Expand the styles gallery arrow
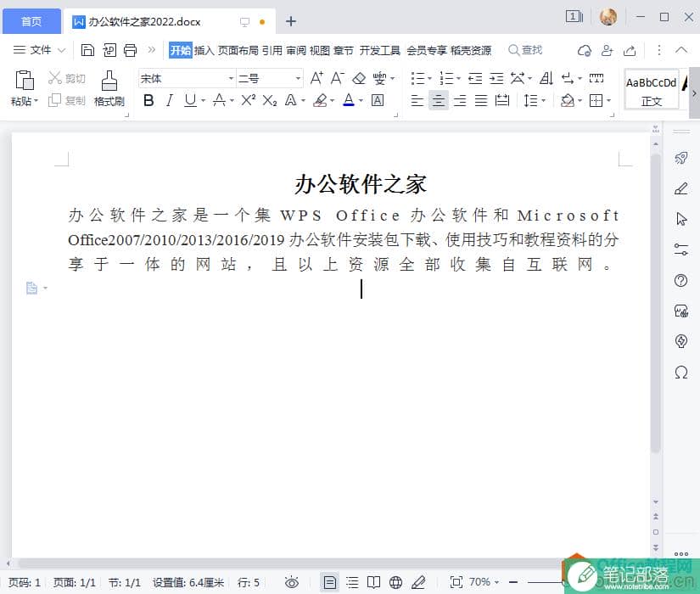 [x=694, y=93]
